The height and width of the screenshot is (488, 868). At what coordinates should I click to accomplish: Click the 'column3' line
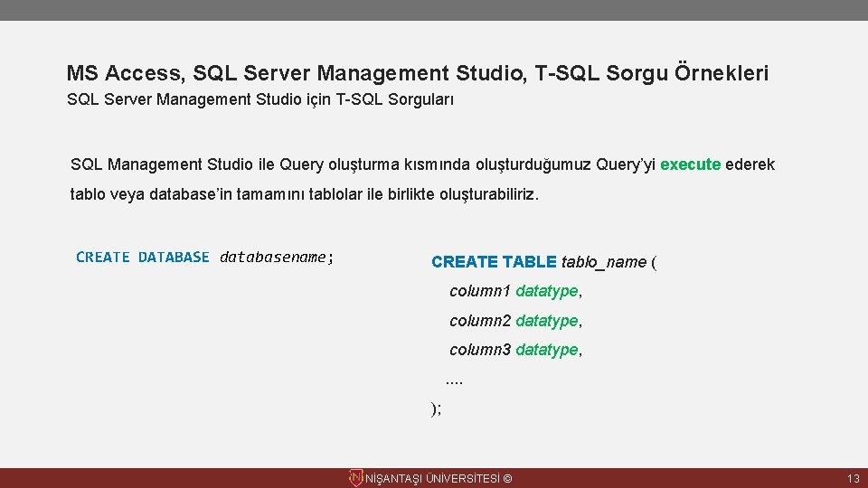pyautogui.click(x=515, y=350)
